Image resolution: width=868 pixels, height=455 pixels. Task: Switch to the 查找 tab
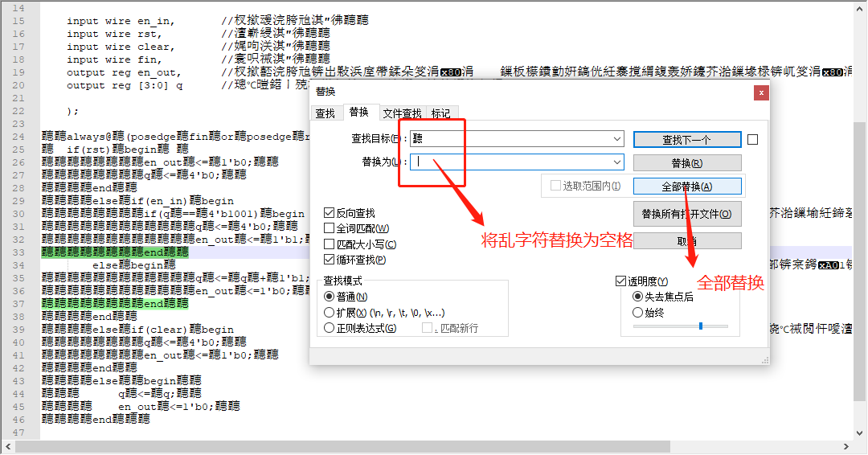(x=325, y=113)
